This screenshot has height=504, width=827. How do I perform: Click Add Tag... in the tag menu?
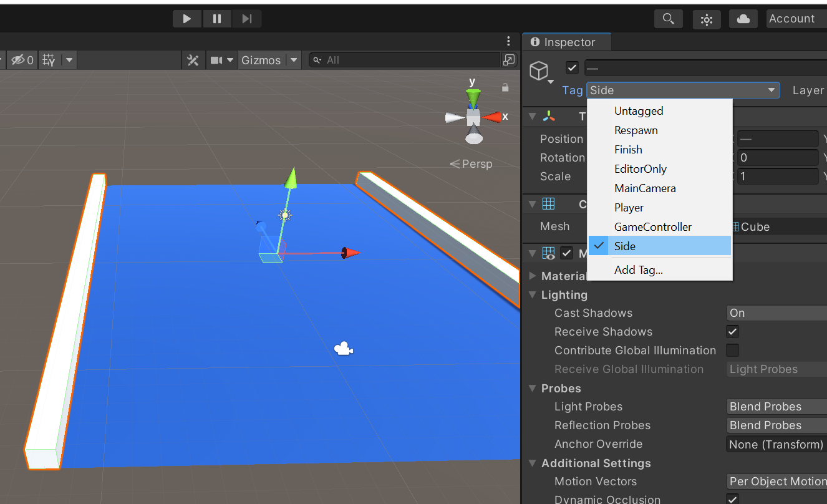660,270
